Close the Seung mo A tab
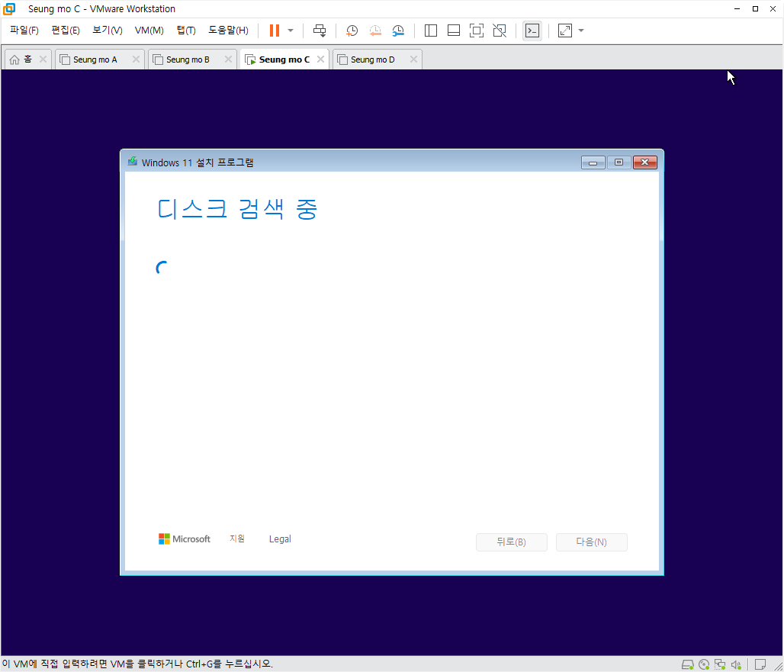The width and height of the screenshot is (784, 672). point(136,59)
